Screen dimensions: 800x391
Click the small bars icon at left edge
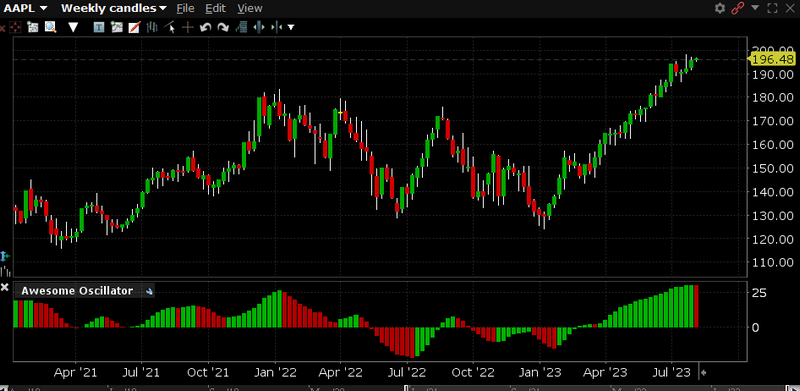coord(5,271)
